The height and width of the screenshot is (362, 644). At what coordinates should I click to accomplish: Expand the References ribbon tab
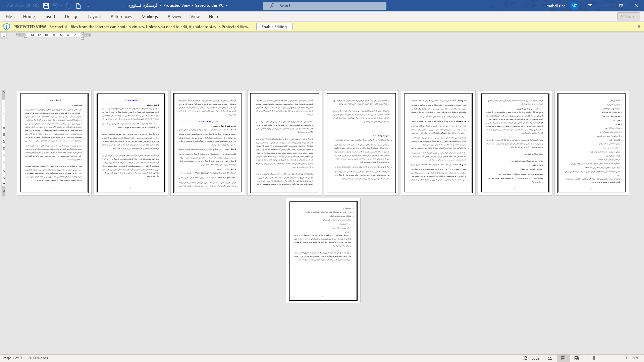(121, 16)
